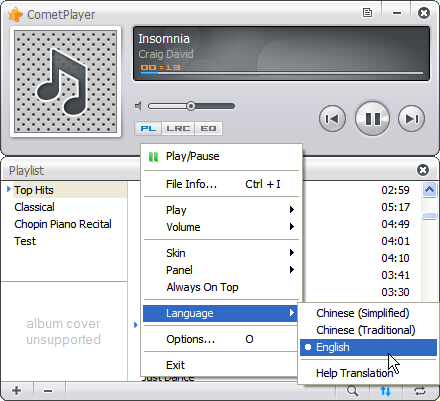Add a playlist with the plus icon
The image size is (440, 401).
point(16,390)
